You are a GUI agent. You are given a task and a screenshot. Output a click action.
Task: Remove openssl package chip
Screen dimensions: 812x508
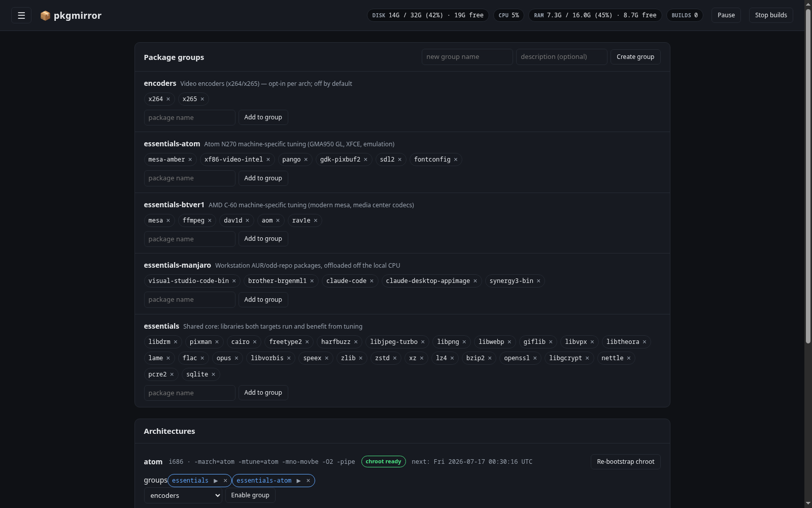(x=535, y=358)
